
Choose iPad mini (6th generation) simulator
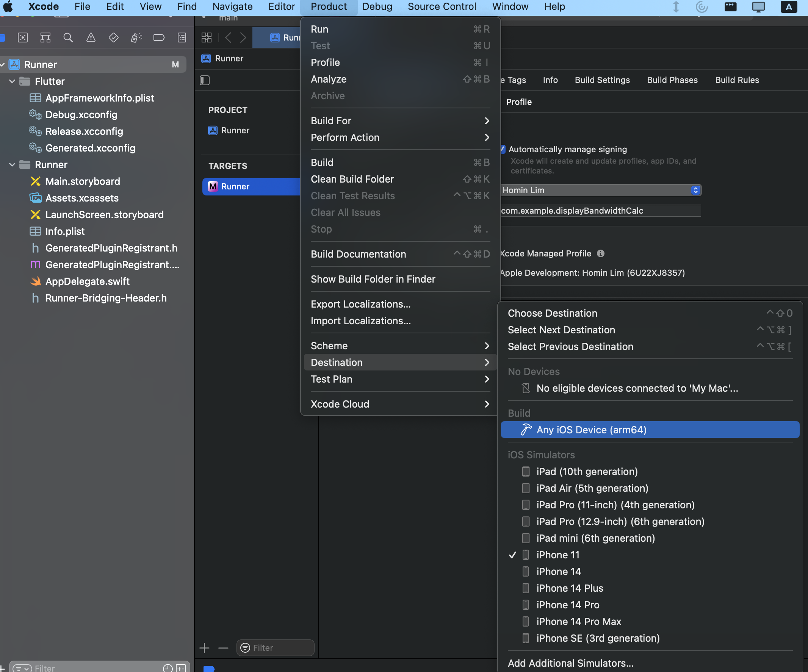(595, 538)
